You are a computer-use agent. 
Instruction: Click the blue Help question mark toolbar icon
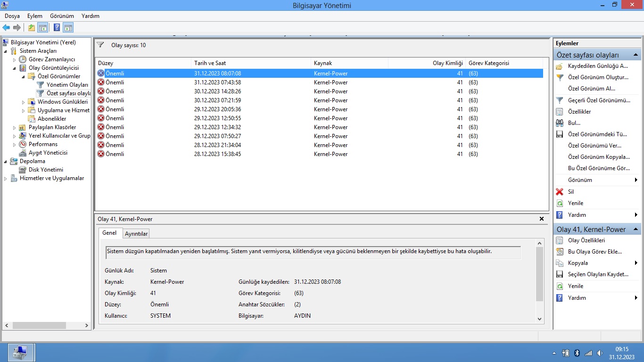coord(57,27)
